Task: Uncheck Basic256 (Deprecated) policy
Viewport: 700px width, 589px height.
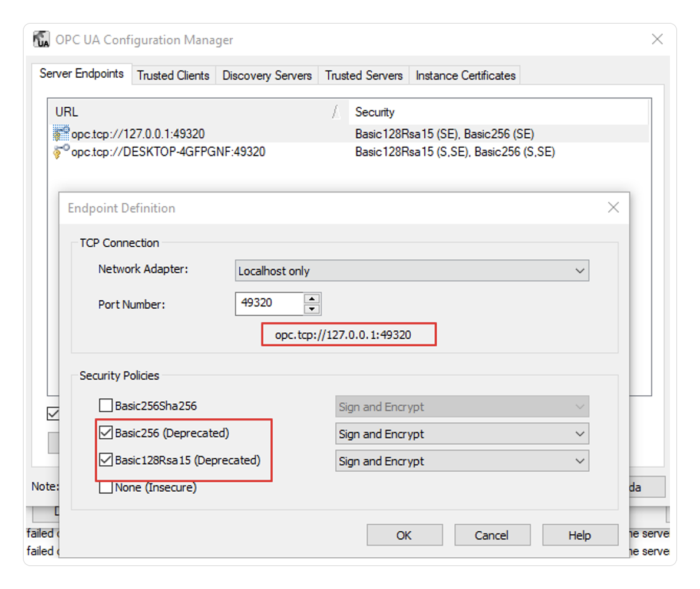Action: pos(106,433)
